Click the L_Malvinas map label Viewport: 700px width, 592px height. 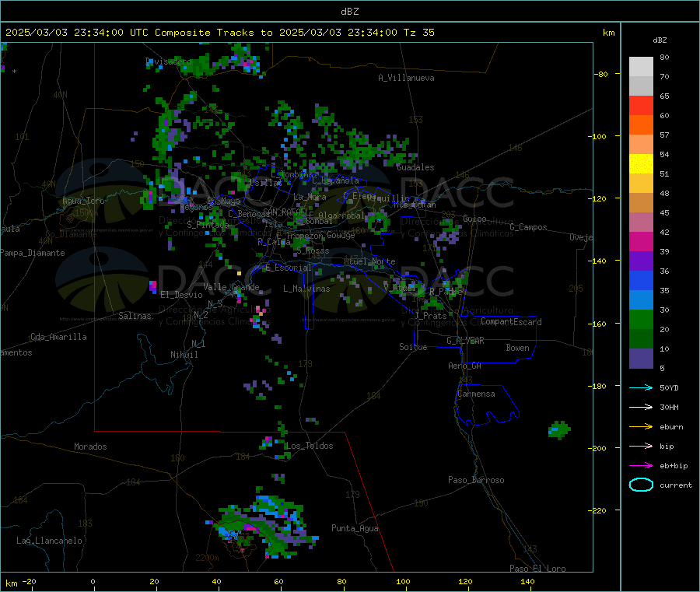click(306, 289)
